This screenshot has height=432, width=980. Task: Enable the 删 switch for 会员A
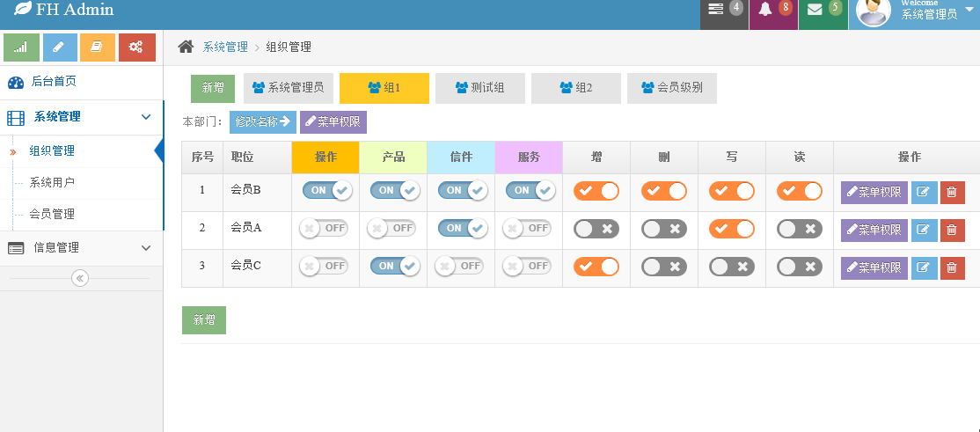(664, 229)
